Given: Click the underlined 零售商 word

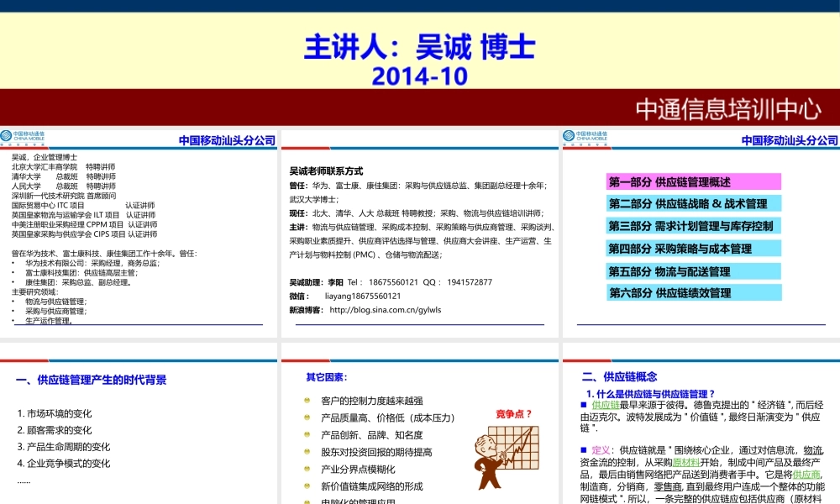Looking at the screenshot, I should (x=668, y=486).
